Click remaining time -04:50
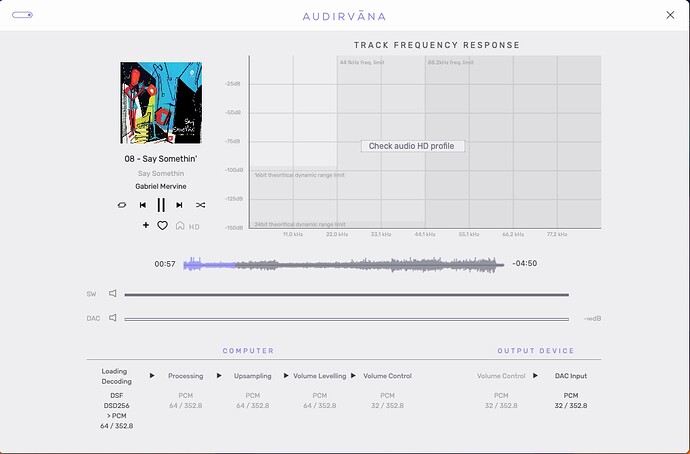This screenshot has height=454, width=690. (x=525, y=264)
